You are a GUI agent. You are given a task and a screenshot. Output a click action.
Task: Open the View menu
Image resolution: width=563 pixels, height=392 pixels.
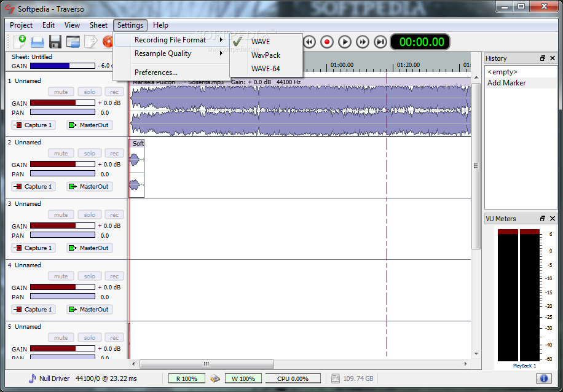[72, 25]
